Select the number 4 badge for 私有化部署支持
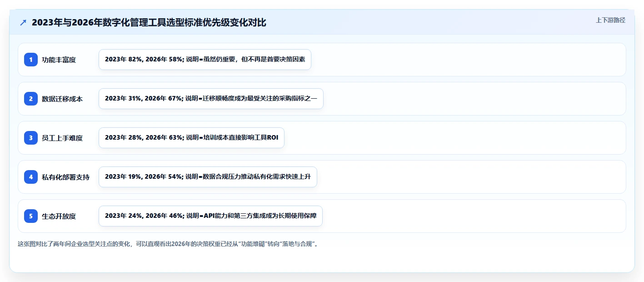Screen dimensions: 644x282 click(x=31, y=177)
